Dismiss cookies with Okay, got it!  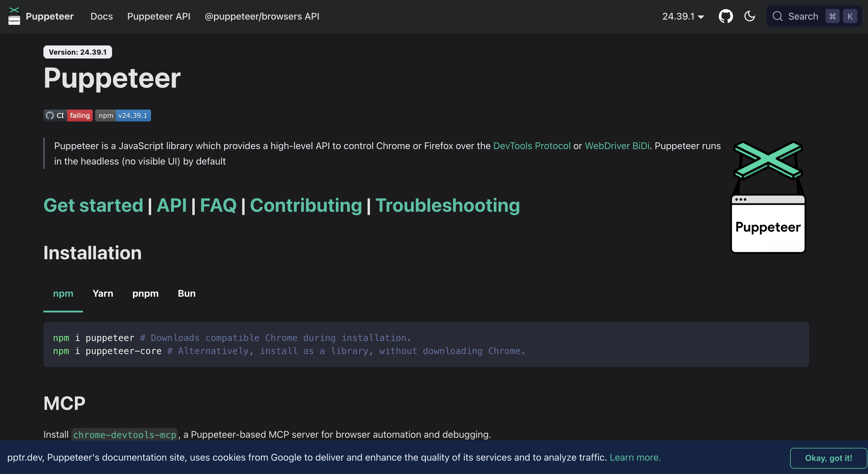828,458
